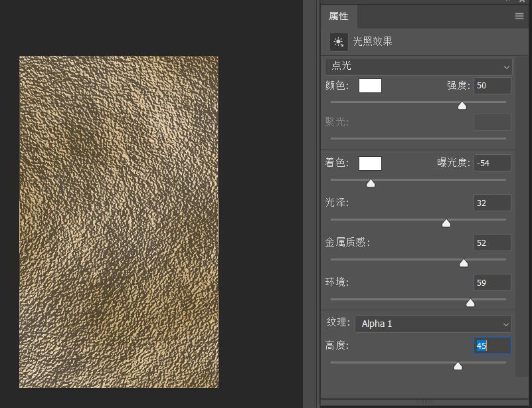Click the 金属质感 slider handle
Image resolution: width=532 pixels, height=408 pixels.
point(464,262)
